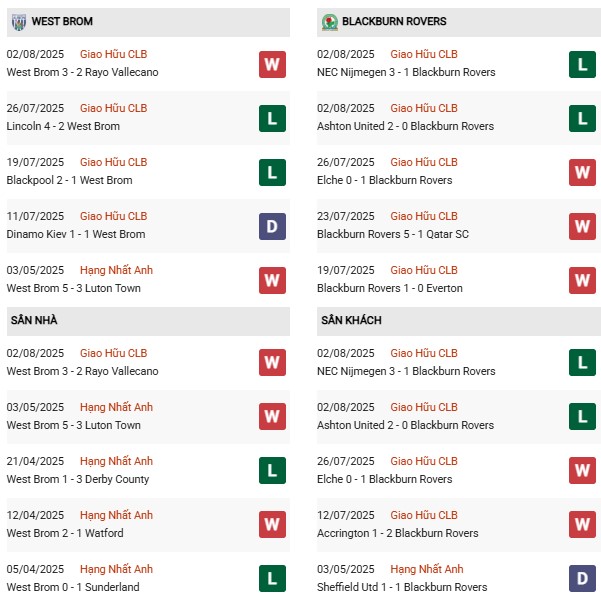
Task: Click the Blackburn Rovers 5-1 Qatar SC result
Action: tap(392, 234)
